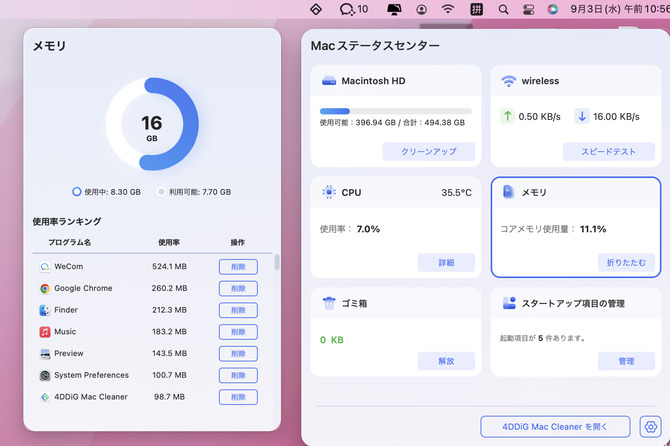Click the 4DDiG diamond icon in menu bar
Image resolution: width=670 pixels, height=446 pixels.
pos(316,9)
